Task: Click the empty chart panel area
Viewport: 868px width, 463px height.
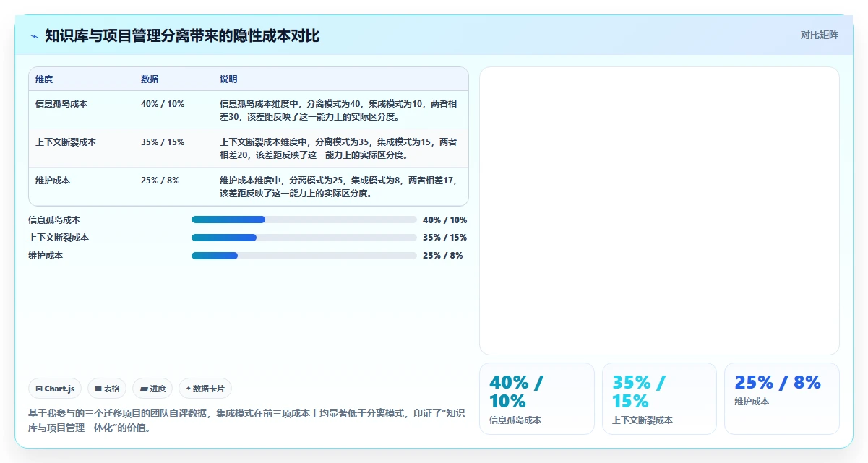Action: (x=659, y=211)
